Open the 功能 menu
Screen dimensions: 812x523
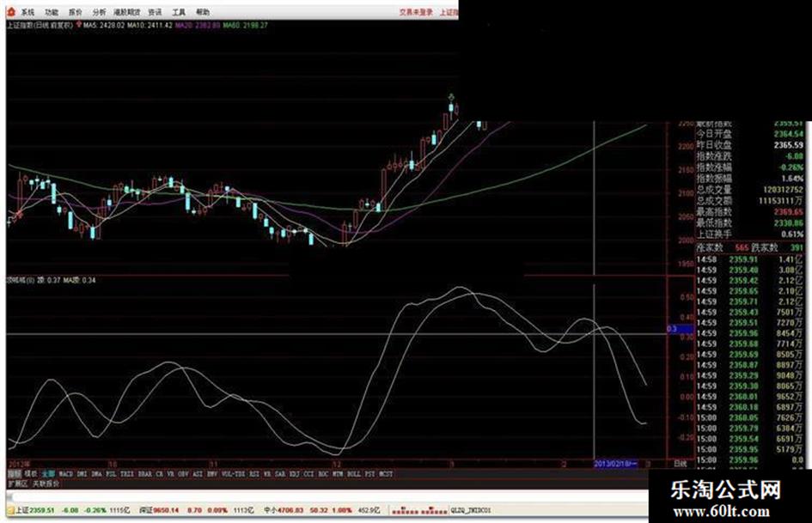(x=52, y=12)
